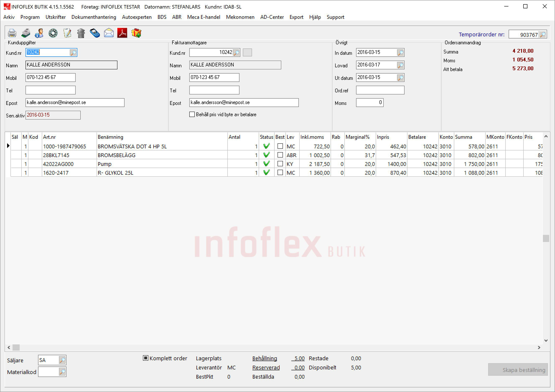Click the Behållning link
This screenshot has height=392, width=555.
[x=265, y=358]
